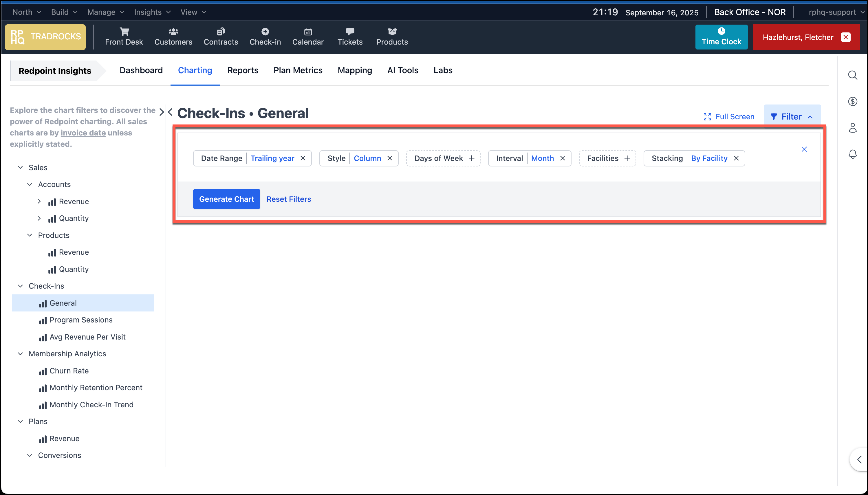Click the Reset Filters link
Viewport: 868px width, 495px height.
coord(288,199)
